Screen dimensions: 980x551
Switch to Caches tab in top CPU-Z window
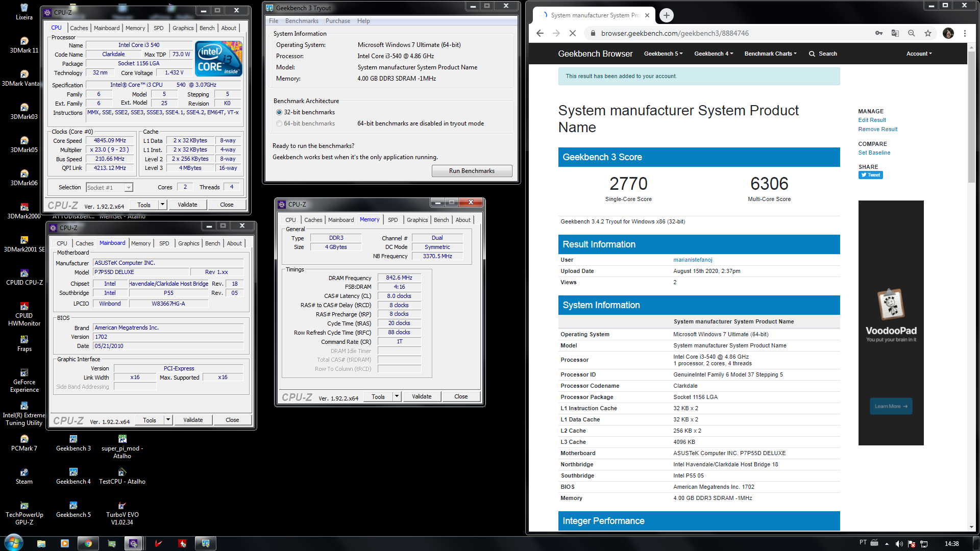[x=79, y=28]
